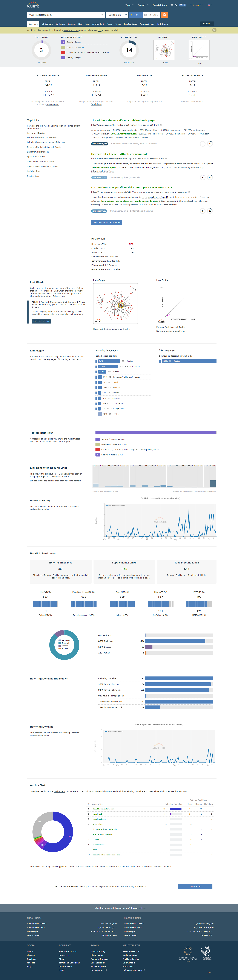Screen dimensions: 238x980
Task: Click Check out more Link Context button
Action: (107, 223)
